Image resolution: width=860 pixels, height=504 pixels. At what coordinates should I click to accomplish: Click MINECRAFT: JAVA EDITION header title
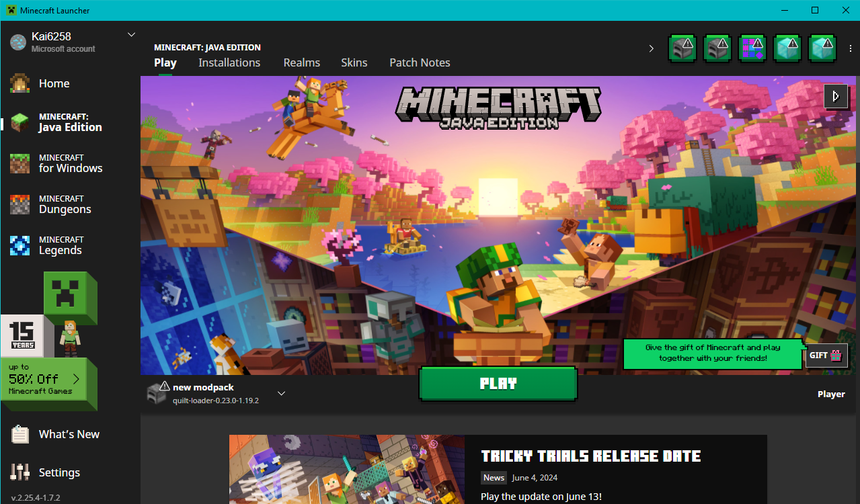tap(207, 48)
